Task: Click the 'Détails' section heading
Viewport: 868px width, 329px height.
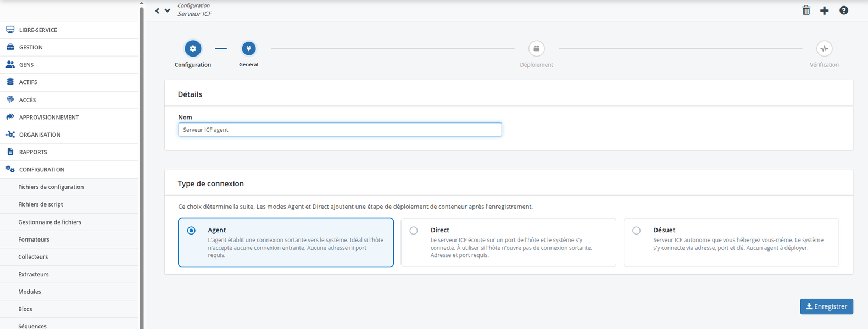Action: click(x=190, y=94)
